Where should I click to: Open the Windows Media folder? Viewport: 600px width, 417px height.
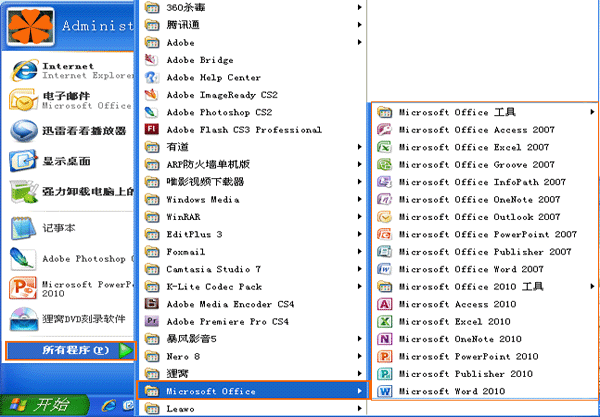click(x=252, y=199)
